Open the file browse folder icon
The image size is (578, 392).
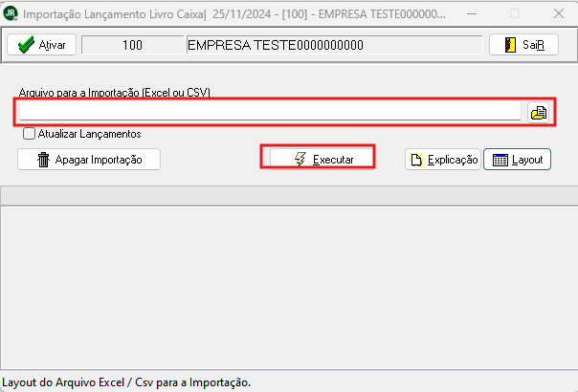coord(539,113)
